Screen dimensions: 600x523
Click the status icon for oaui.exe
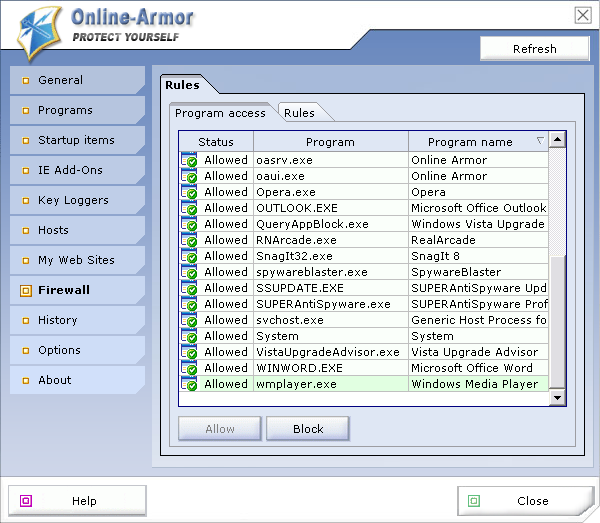pos(189,176)
